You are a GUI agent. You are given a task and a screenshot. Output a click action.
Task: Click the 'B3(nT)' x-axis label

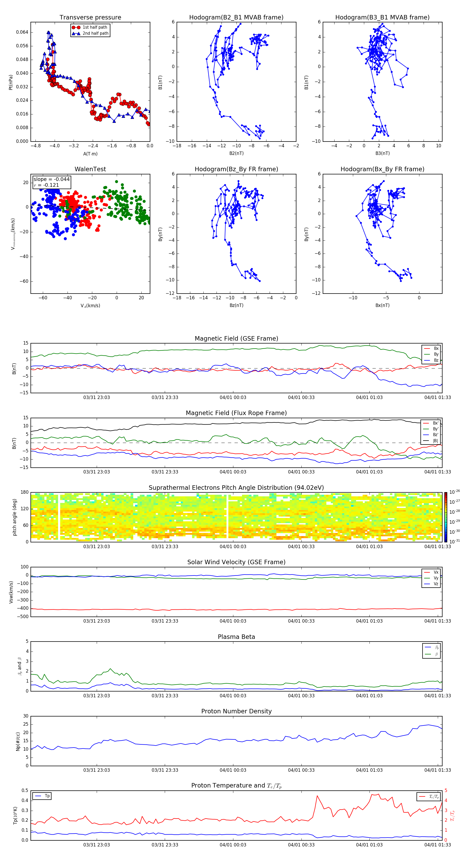(382, 153)
